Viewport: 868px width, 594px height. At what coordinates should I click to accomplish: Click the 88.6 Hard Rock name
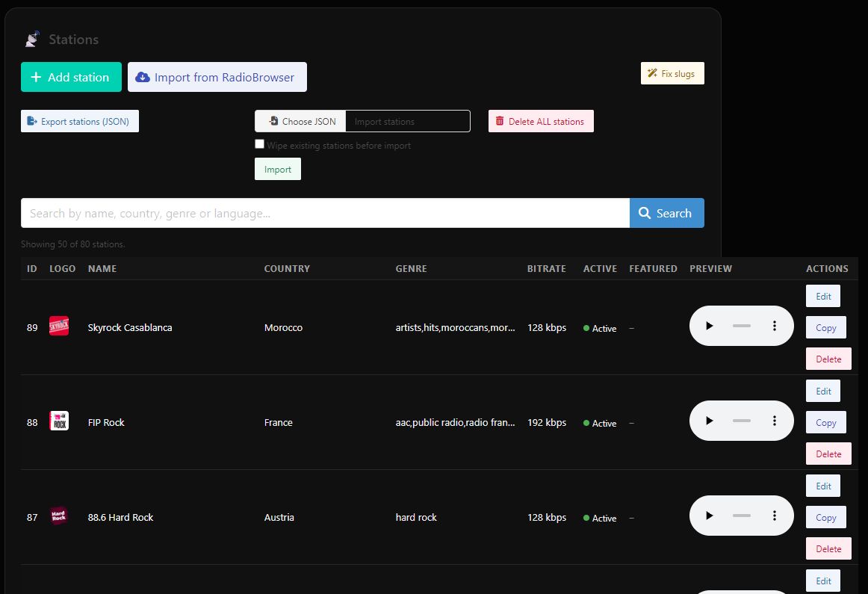click(x=120, y=517)
